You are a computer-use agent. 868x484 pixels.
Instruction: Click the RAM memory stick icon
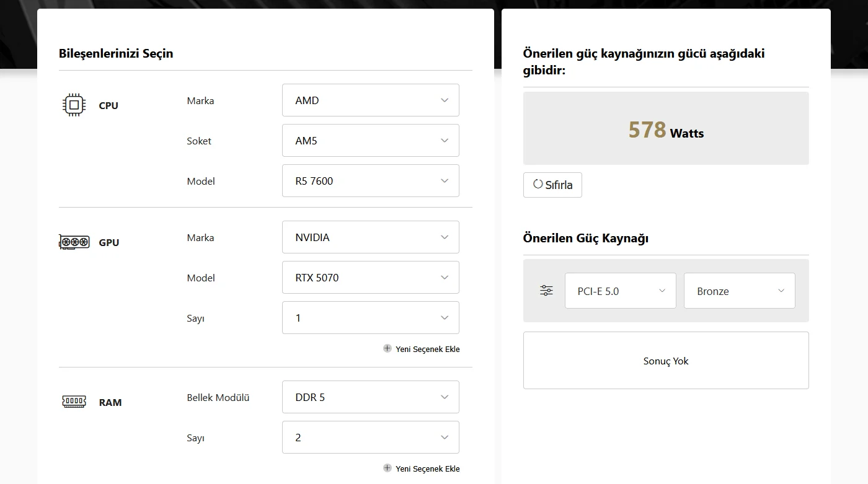(74, 402)
